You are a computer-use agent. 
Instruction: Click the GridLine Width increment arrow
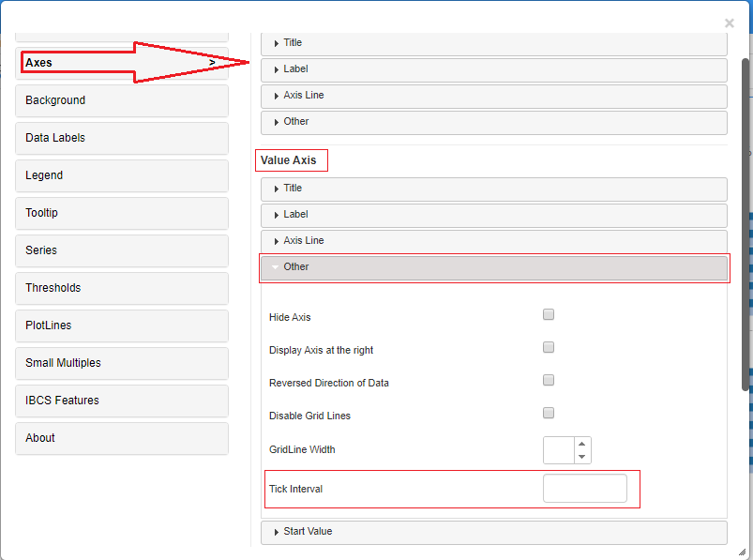click(582, 444)
